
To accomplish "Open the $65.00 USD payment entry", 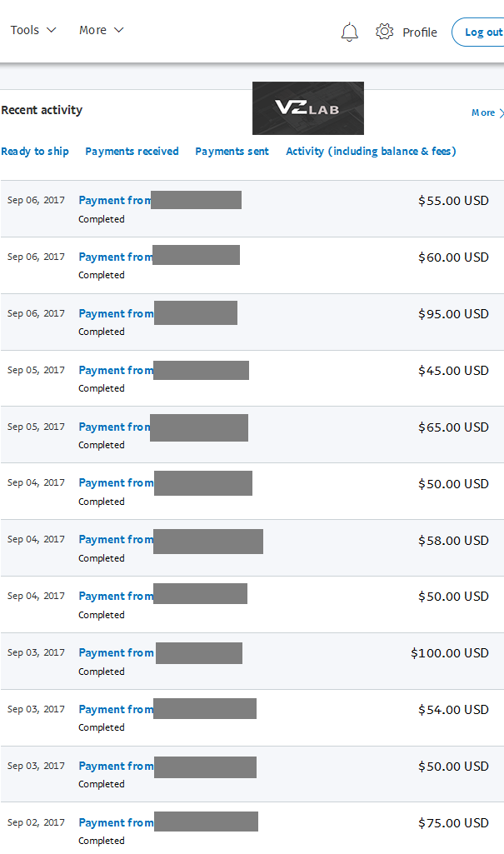I will (x=252, y=435).
